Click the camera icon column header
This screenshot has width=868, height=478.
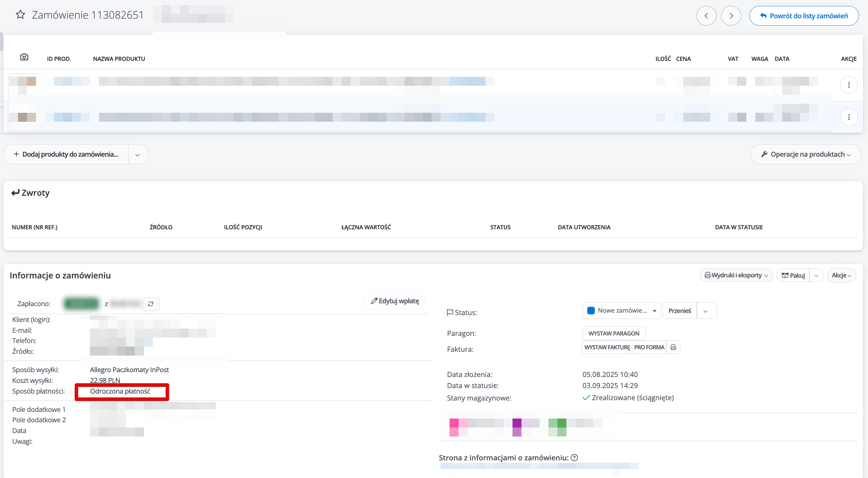coord(24,57)
